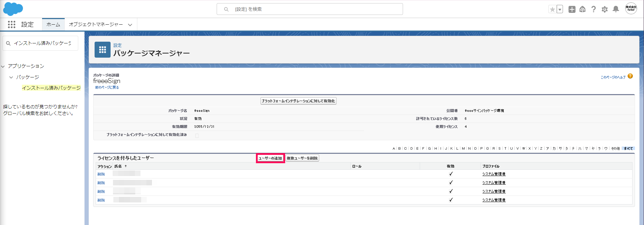Collapse the アプリケーション tree section
The width and height of the screenshot is (644, 225).
point(3,66)
